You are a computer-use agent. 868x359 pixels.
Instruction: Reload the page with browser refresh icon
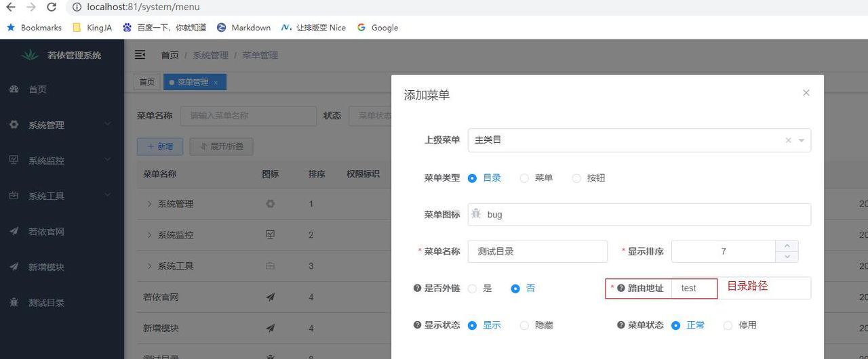coord(52,7)
